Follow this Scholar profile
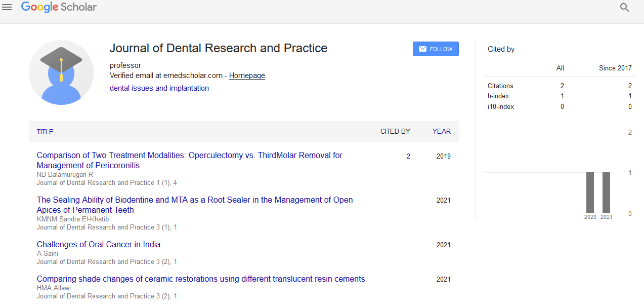The height and width of the screenshot is (305, 644). click(436, 49)
